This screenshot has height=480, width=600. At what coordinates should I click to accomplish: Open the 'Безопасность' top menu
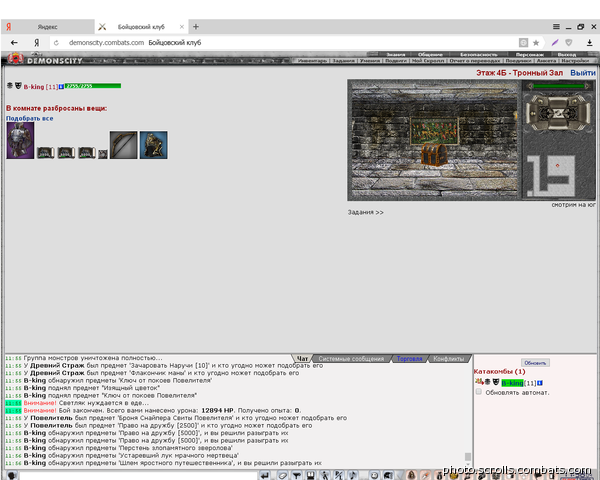pos(478,54)
